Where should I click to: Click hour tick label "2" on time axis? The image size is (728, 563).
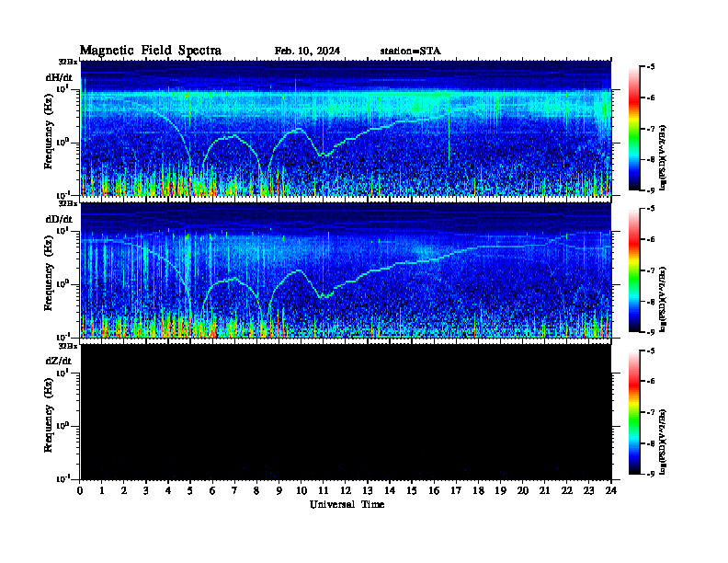[124, 491]
